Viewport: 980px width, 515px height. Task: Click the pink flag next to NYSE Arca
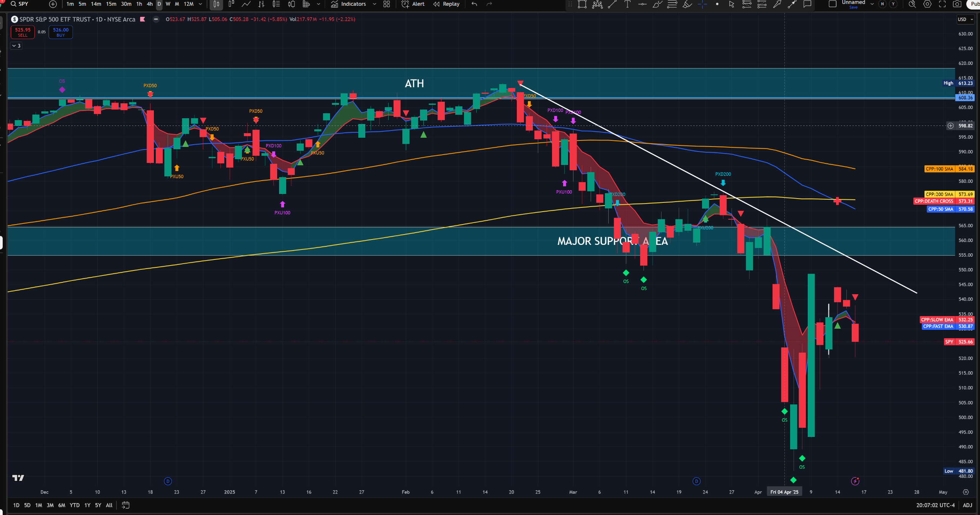tap(142, 20)
